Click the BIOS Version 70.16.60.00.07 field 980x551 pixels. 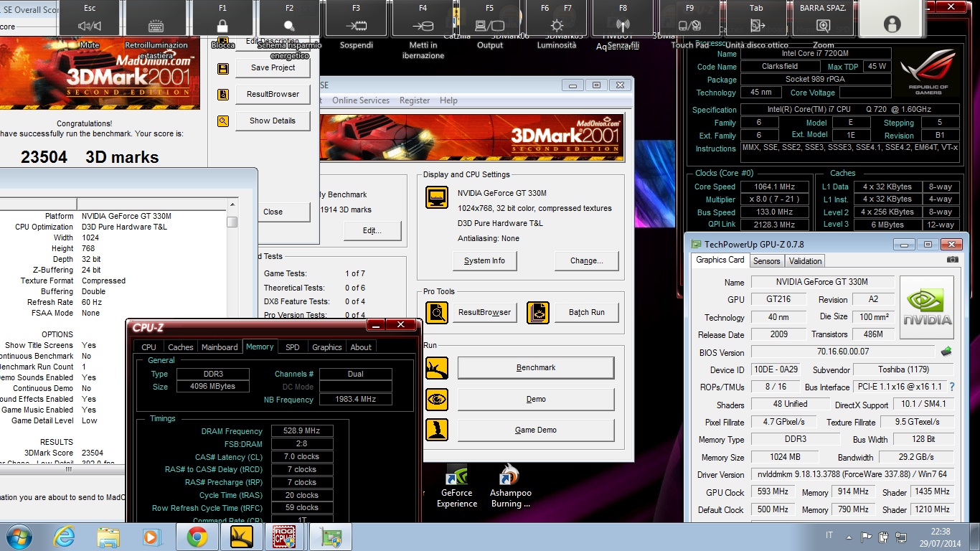click(843, 352)
